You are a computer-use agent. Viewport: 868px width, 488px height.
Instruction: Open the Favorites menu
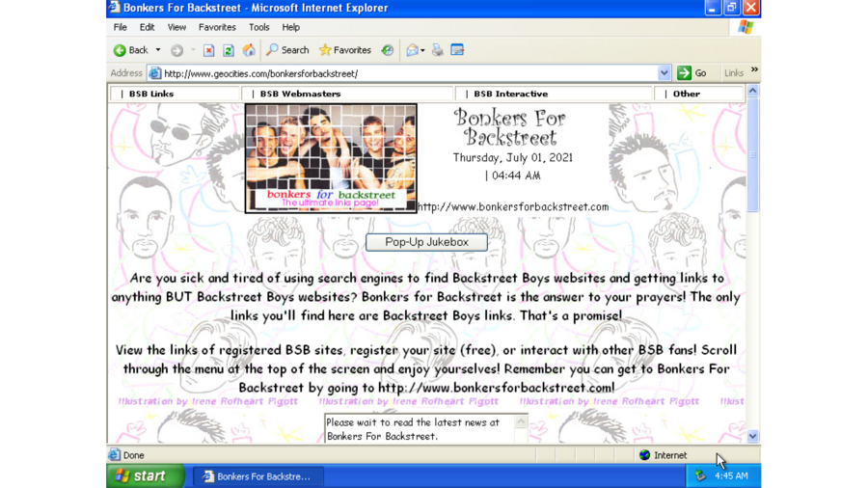(217, 27)
